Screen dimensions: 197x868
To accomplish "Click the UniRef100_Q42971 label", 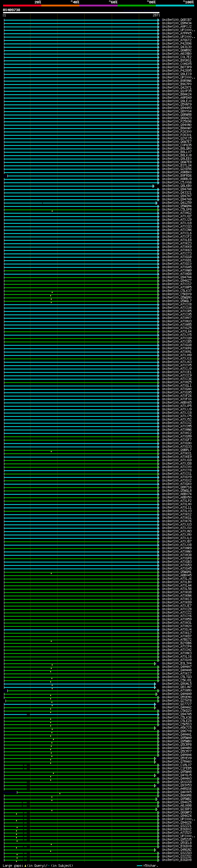I will [x=177, y=88].
